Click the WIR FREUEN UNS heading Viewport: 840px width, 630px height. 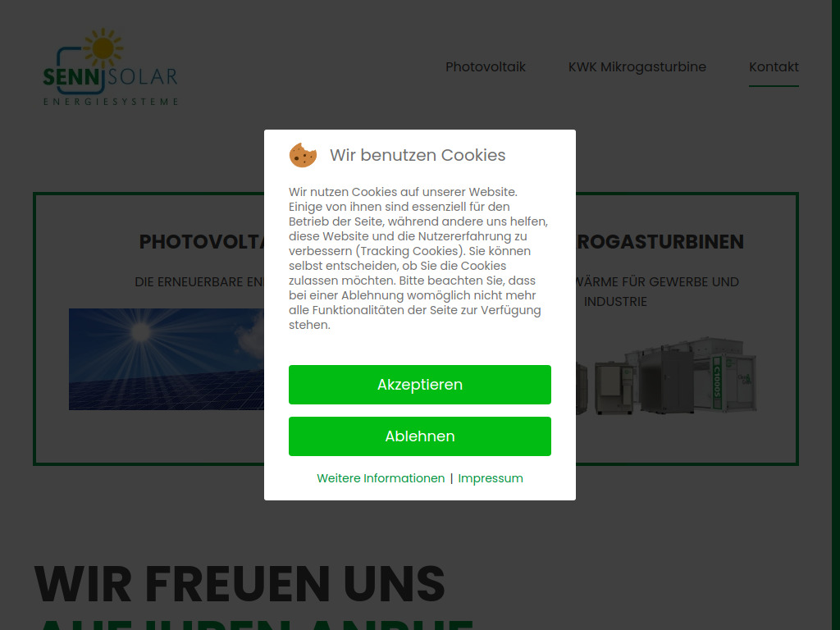(x=238, y=584)
